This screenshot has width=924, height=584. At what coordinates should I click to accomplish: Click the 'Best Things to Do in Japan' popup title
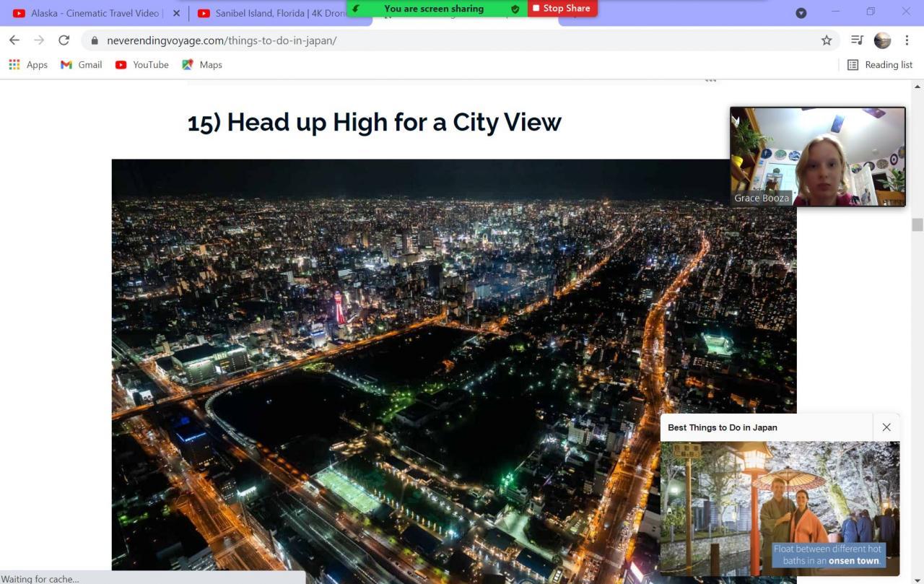coord(723,427)
